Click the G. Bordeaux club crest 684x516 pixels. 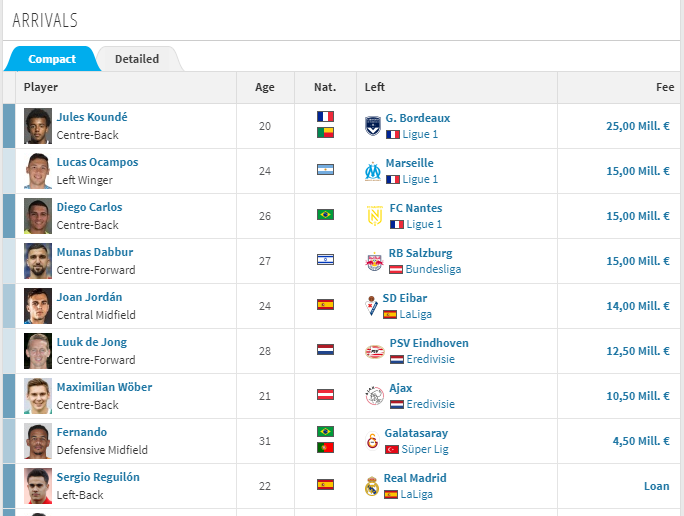tap(373, 126)
